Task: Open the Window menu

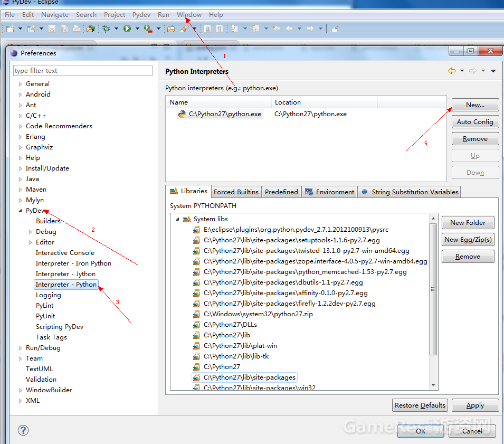Action: pos(189,14)
